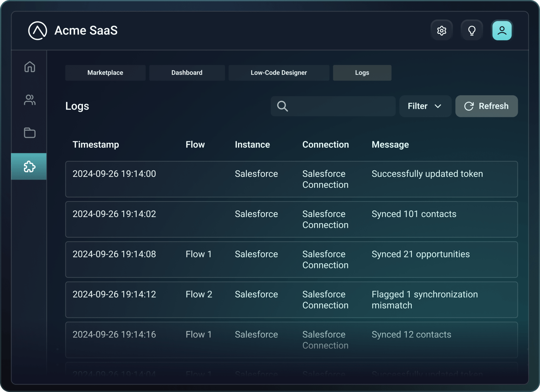Click the Acme SaaS title text
The image size is (540, 392).
[86, 31]
